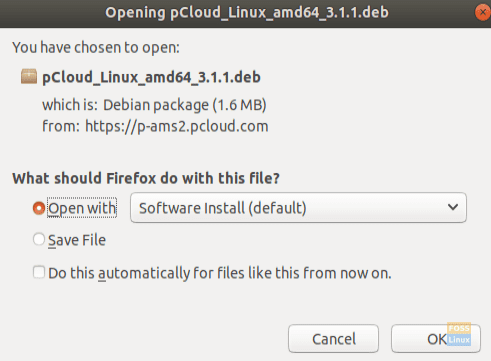Enable Do this automatically checkbox
This screenshot has width=491, height=361.
39,272
